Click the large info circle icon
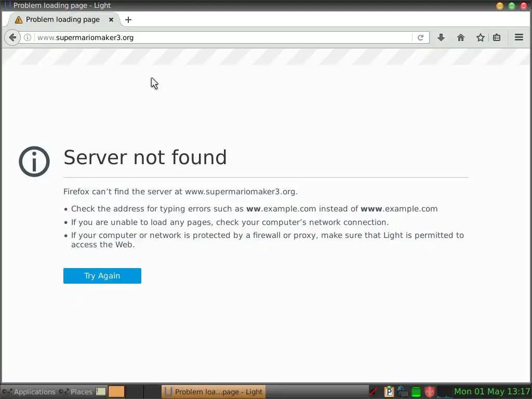 (34, 162)
